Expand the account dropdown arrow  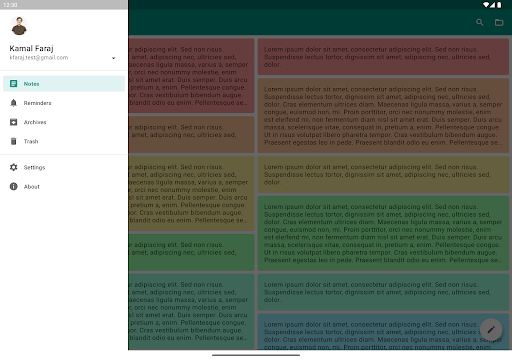113,58
